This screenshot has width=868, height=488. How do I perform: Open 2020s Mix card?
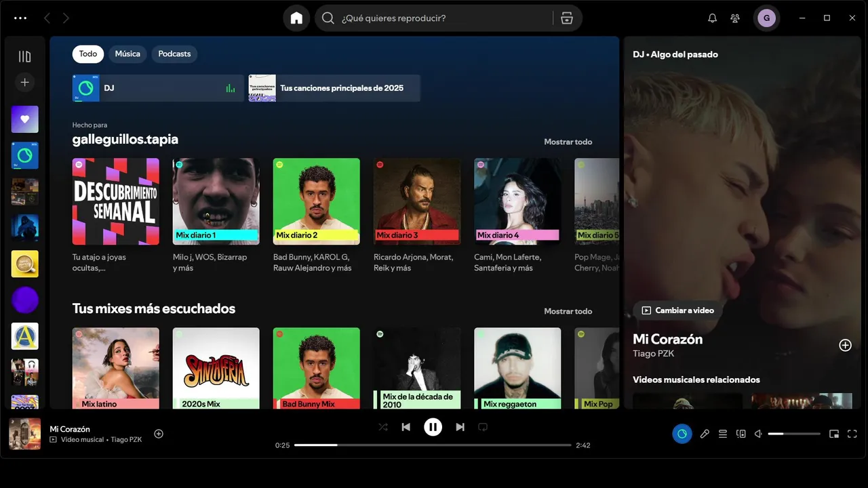(x=216, y=368)
